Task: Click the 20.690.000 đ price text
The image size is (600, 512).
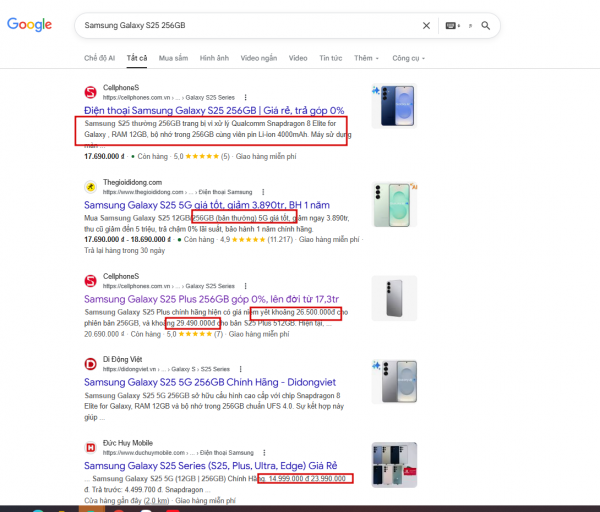Action: tap(104, 334)
